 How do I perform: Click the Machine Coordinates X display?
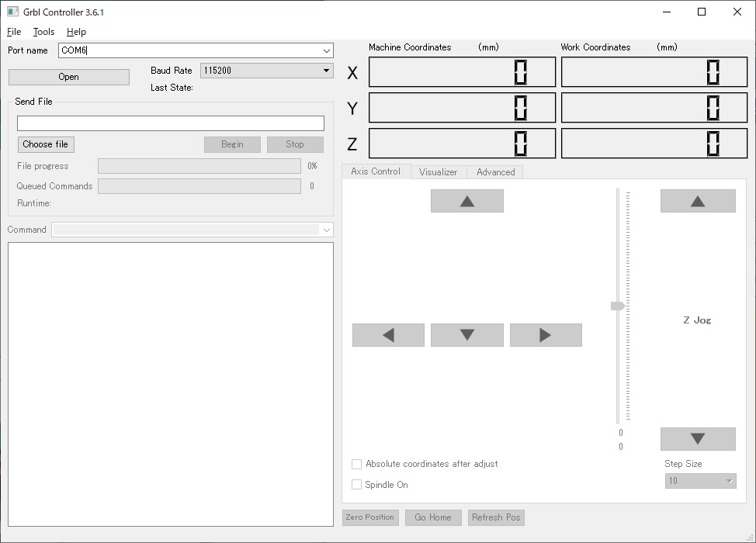pyautogui.click(x=462, y=72)
